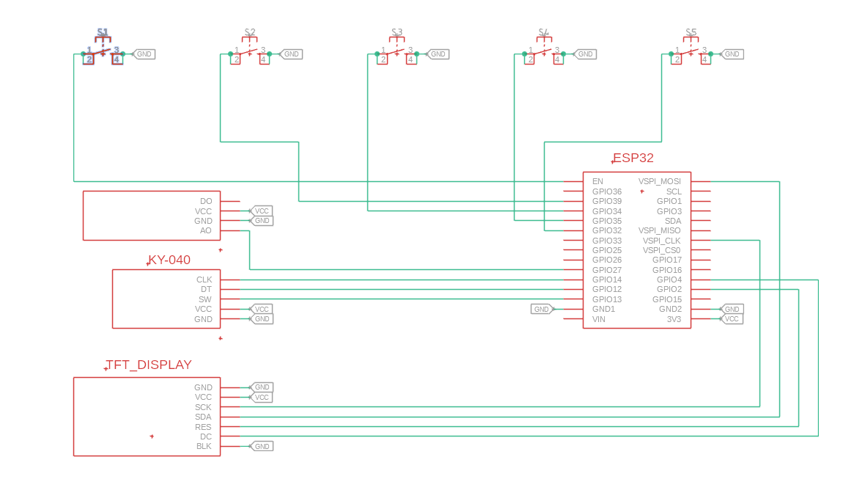
Task: Click the RES pin label on TFT_DISPLAY
Action: [203, 427]
